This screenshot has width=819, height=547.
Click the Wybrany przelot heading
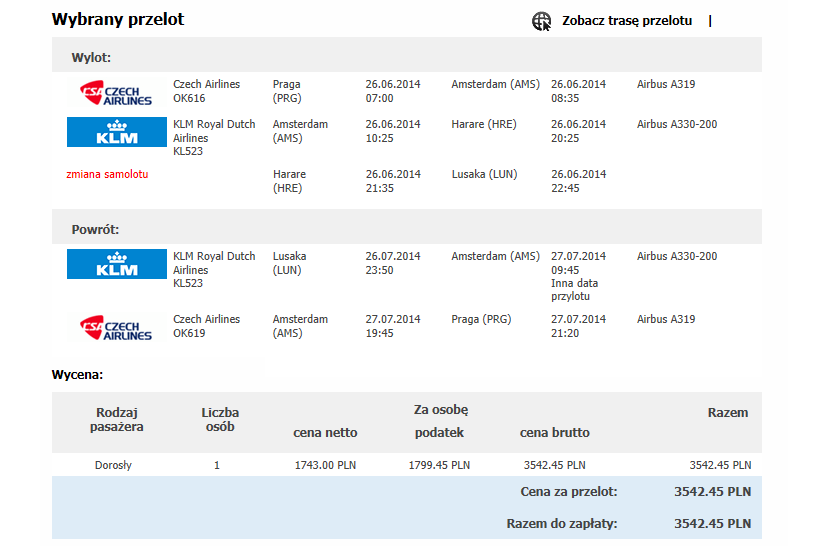(x=118, y=19)
